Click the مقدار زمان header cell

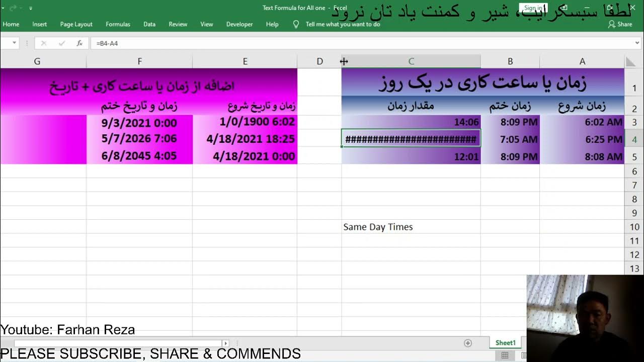(x=411, y=106)
